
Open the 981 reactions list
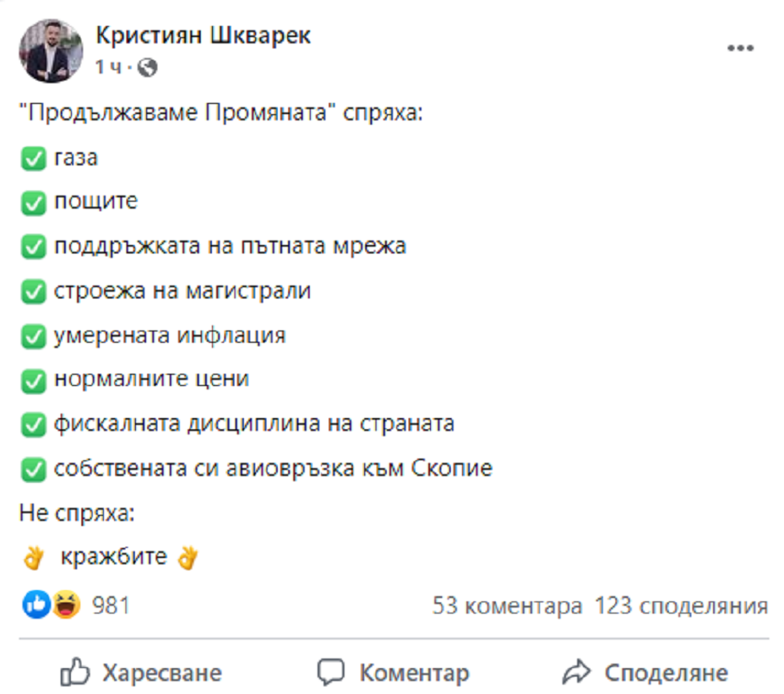(110, 605)
